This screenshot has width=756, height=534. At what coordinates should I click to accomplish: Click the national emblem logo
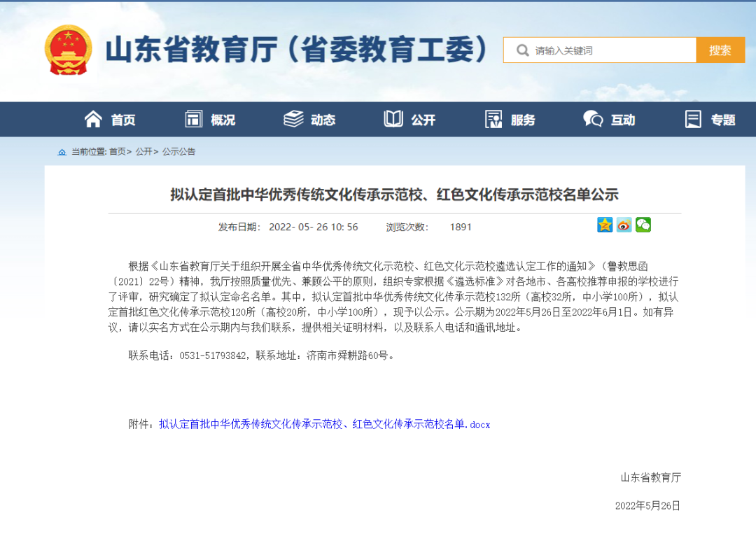click(x=68, y=50)
